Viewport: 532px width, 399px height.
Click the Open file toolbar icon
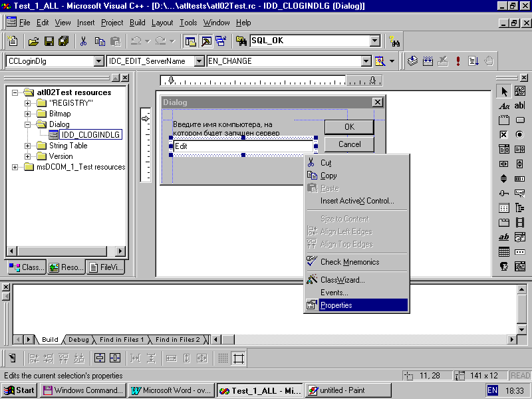click(x=33, y=41)
